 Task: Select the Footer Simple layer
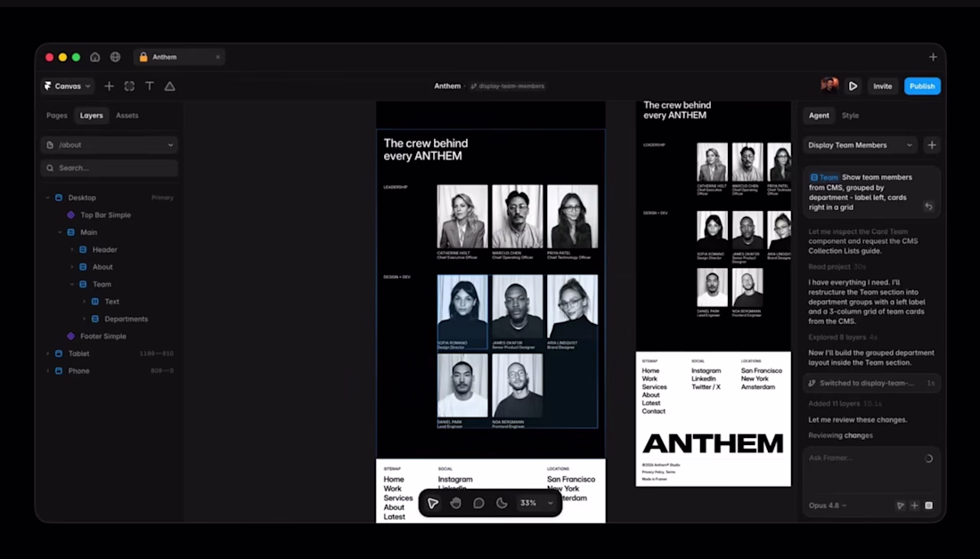pyautogui.click(x=103, y=336)
